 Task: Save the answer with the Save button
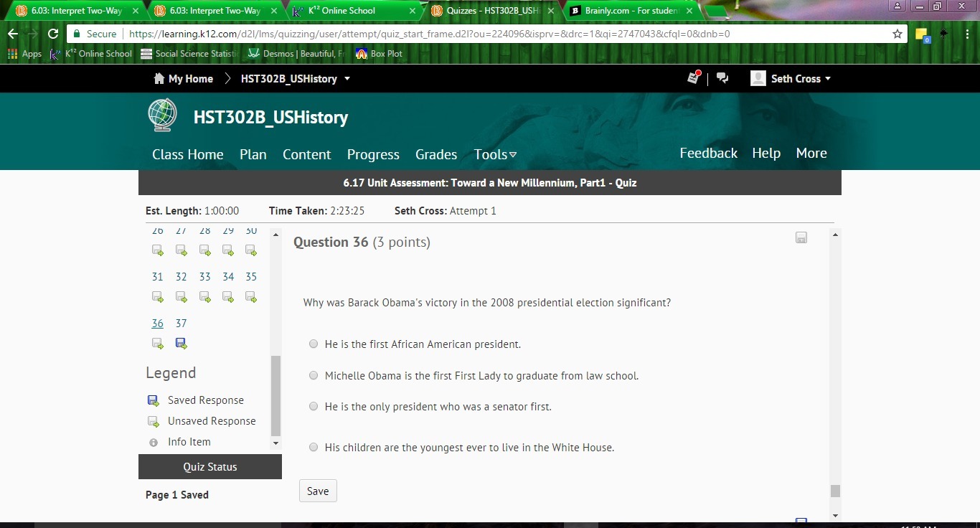tap(318, 491)
